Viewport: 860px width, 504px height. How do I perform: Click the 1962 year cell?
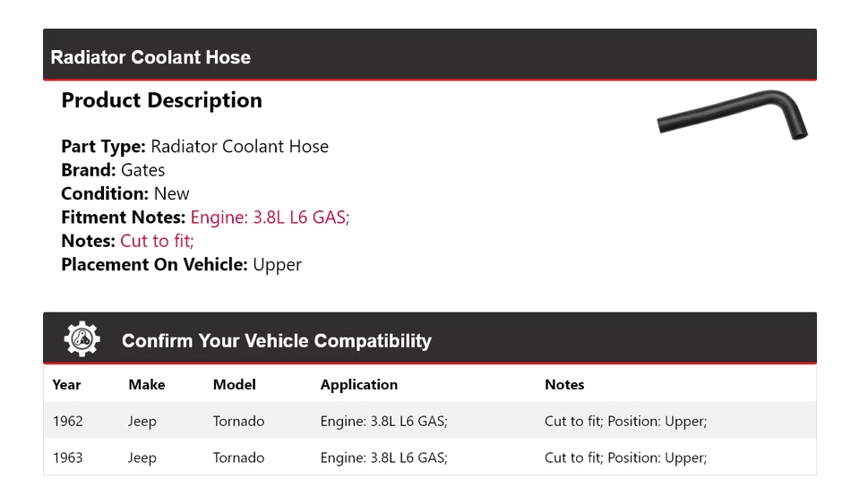(67, 422)
